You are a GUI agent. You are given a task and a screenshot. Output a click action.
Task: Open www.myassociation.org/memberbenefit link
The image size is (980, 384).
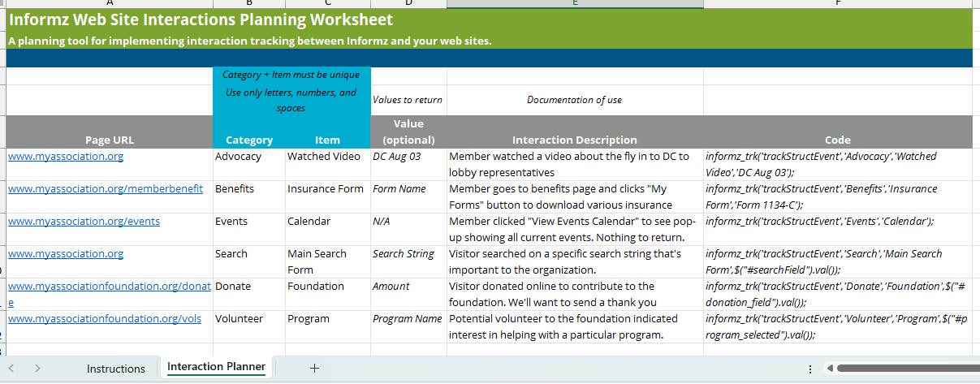[106, 188]
